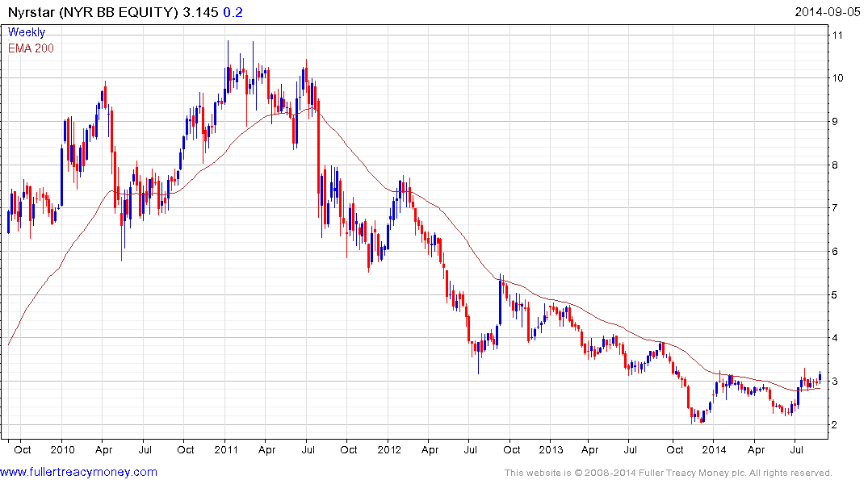The image size is (868, 484).
Task: Click the '2014' x-axis label
Action: [x=714, y=449]
